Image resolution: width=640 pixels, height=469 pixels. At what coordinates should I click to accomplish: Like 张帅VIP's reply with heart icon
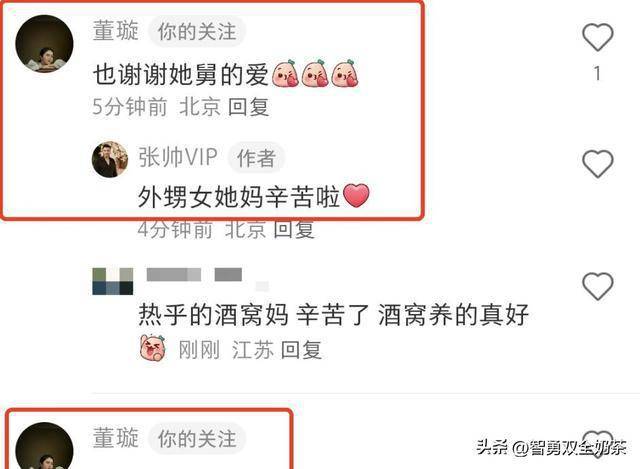(598, 164)
